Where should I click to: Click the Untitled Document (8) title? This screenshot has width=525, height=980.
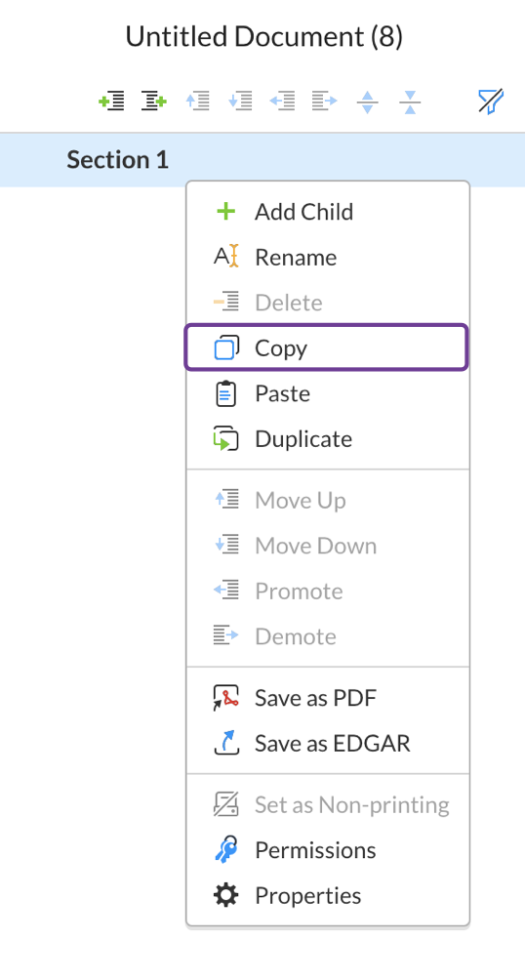click(263, 37)
